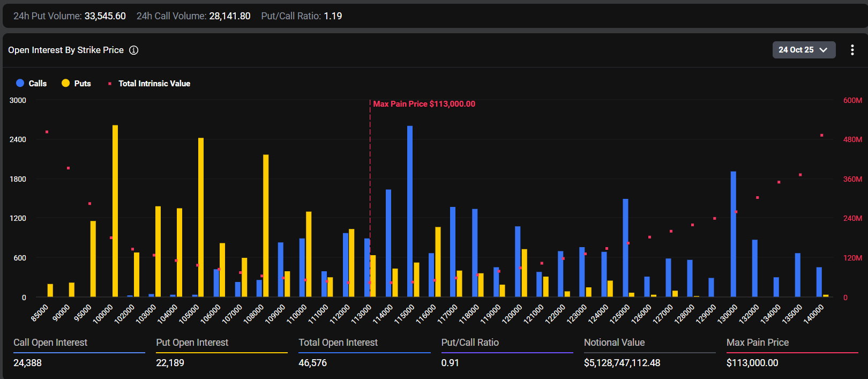Toggle the Calls series in legend
This screenshot has width=868, height=379.
click(32, 84)
